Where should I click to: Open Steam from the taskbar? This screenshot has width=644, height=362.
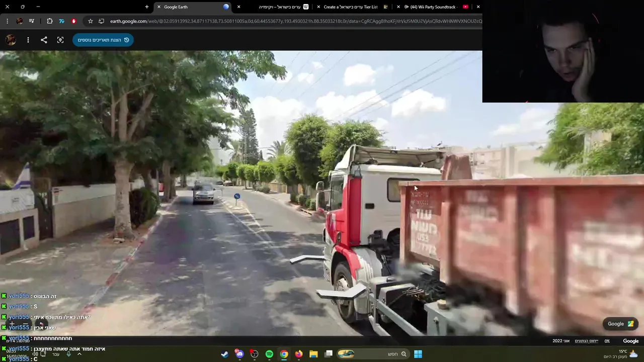(x=225, y=354)
